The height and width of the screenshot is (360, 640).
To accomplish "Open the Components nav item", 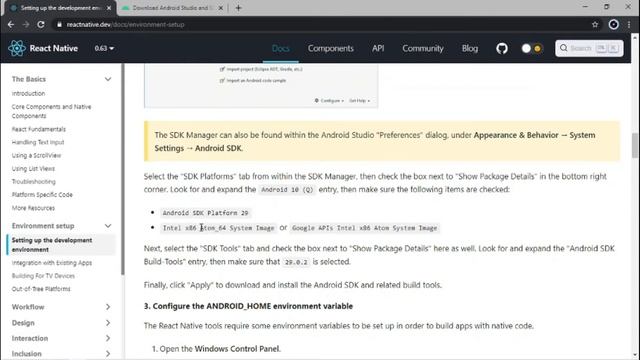I will click(331, 48).
